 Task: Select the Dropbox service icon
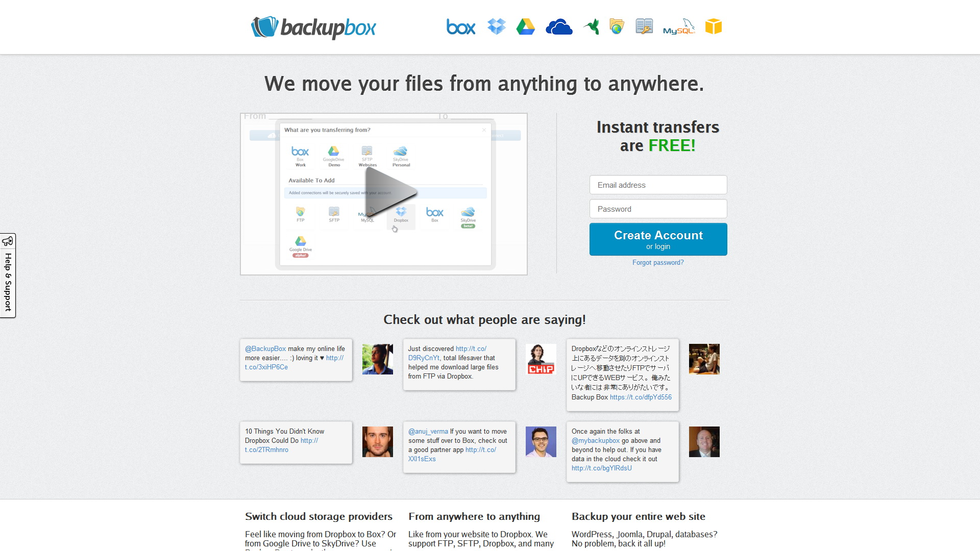pyautogui.click(x=497, y=27)
